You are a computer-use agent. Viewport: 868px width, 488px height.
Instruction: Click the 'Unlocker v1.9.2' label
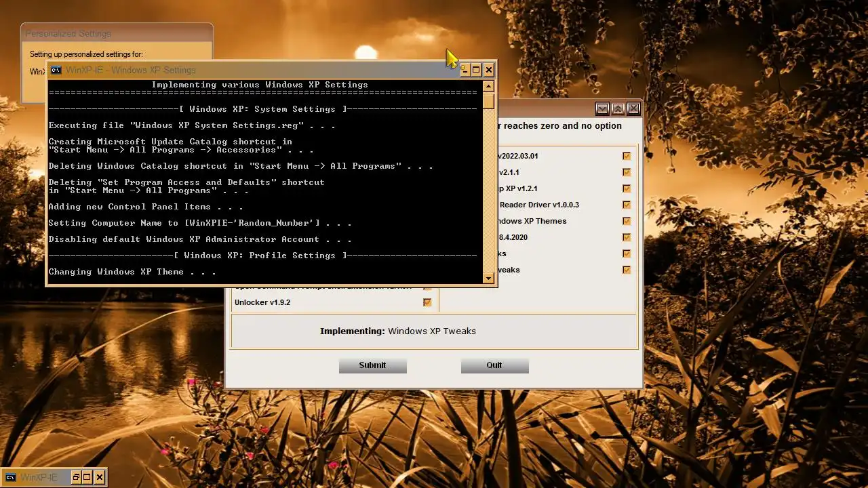tap(262, 302)
